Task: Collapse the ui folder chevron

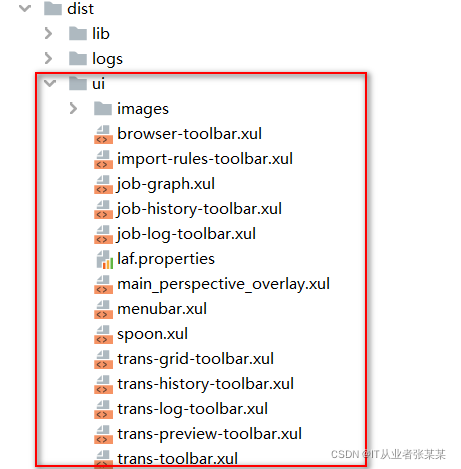Action: 50,83
